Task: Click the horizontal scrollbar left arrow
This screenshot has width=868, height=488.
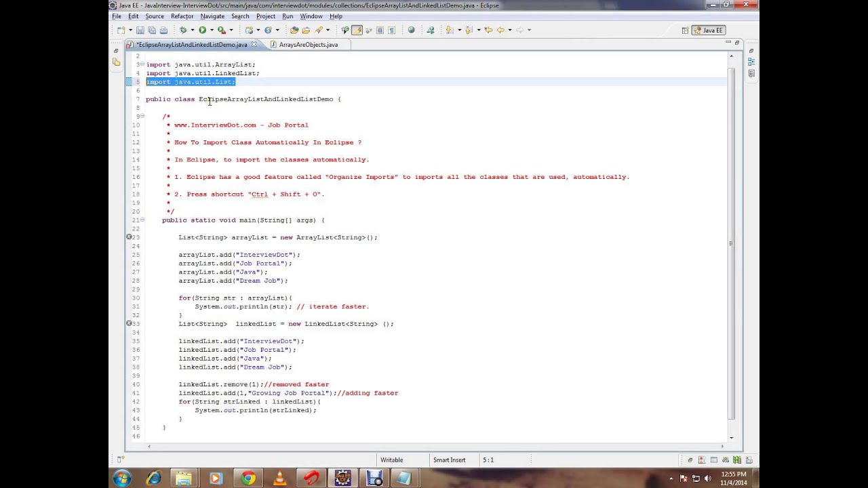Action: tap(149, 445)
